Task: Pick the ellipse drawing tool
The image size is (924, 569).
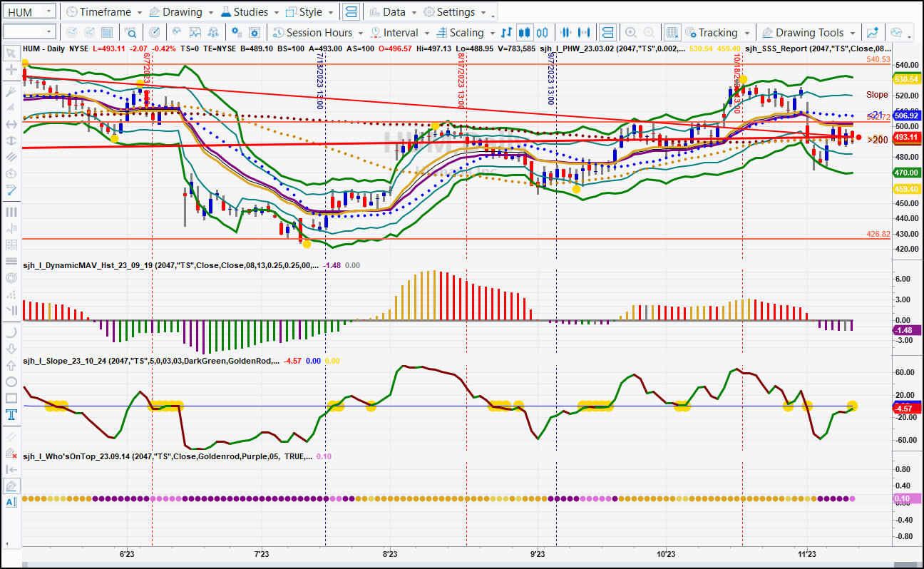Action: pyautogui.click(x=11, y=382)
